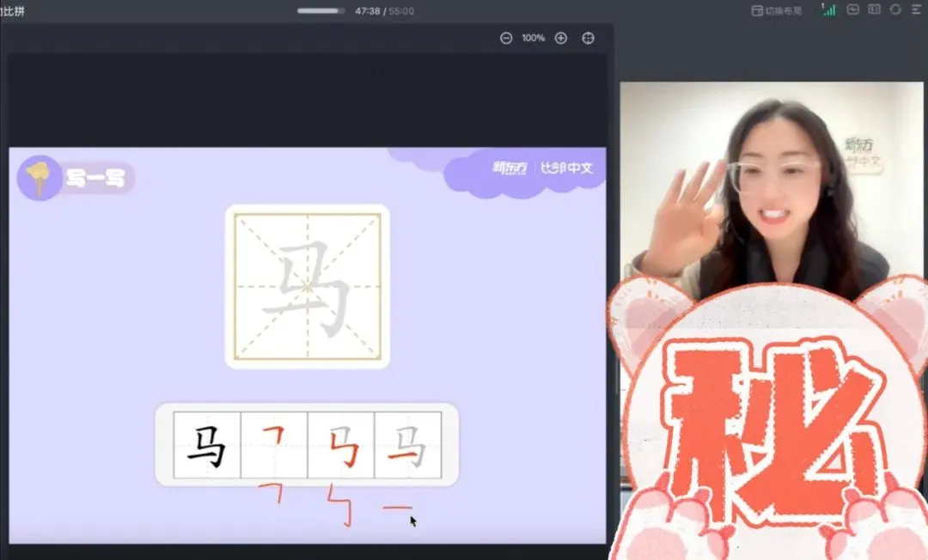This screenshot has width=928, height=560.
Task: Click the 47:38 elapsed class time
Action: point(368,11)
